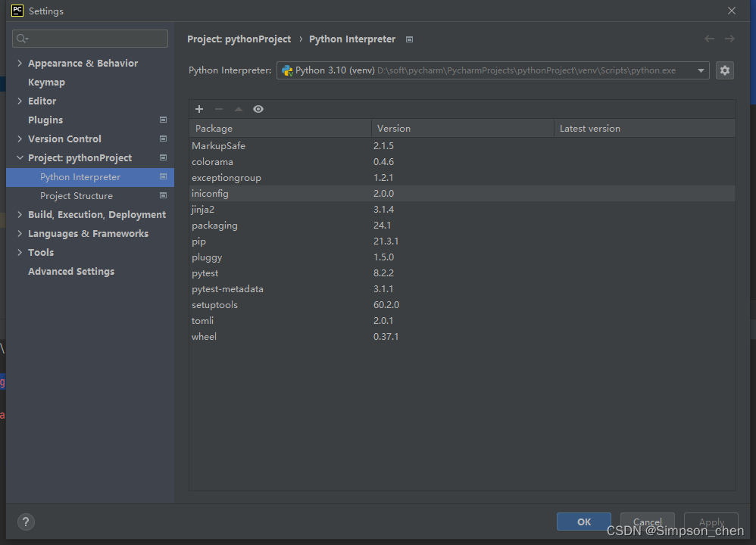Click Version column header

462,128
